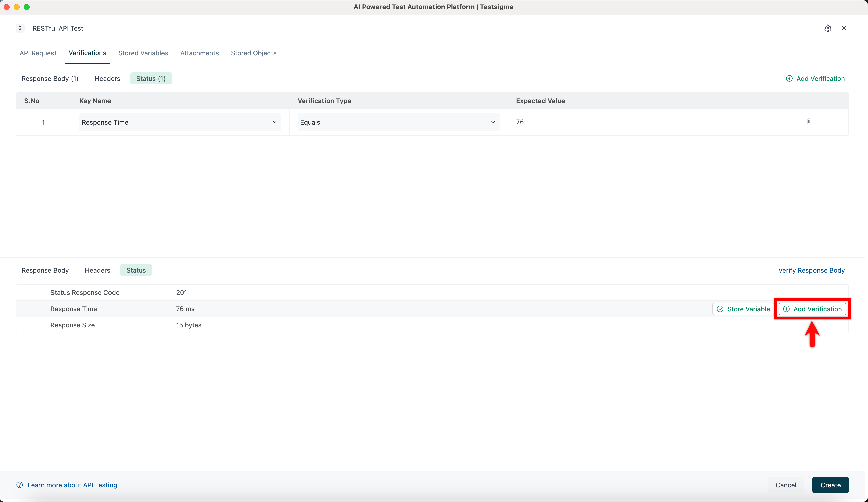Click the step number badge showing 2

[x=20, y=28]
